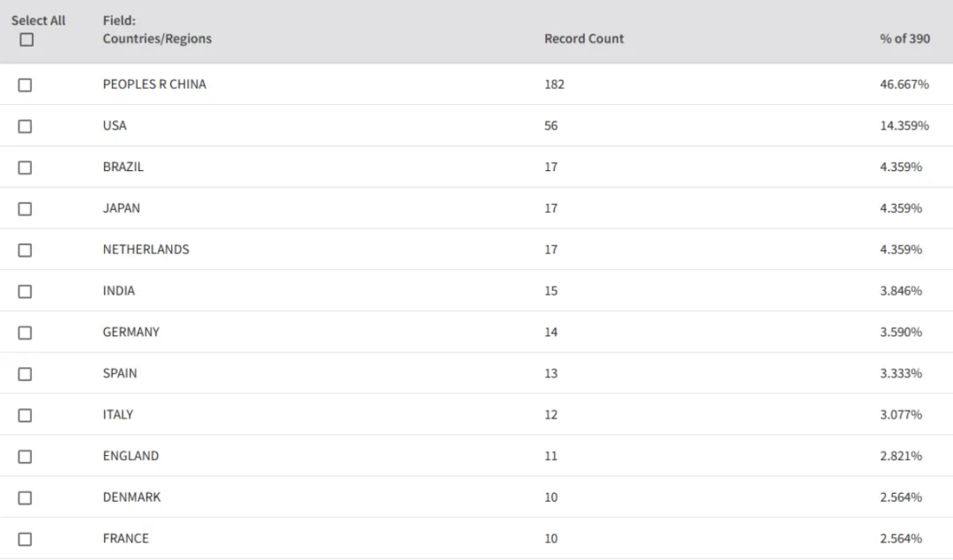Tick the NETHERLANDS checkbox
This screenshot has height=560, width=953.
pos(25,250)
